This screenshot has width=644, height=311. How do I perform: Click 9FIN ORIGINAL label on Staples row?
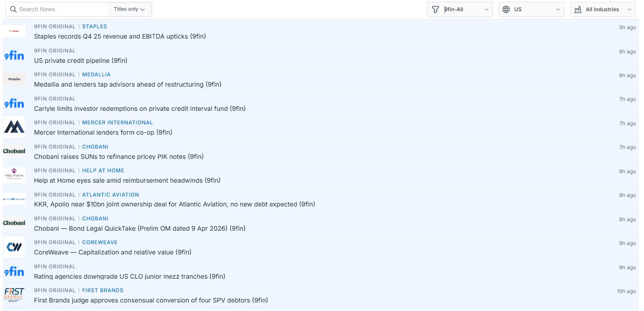(x=55, y=26)
